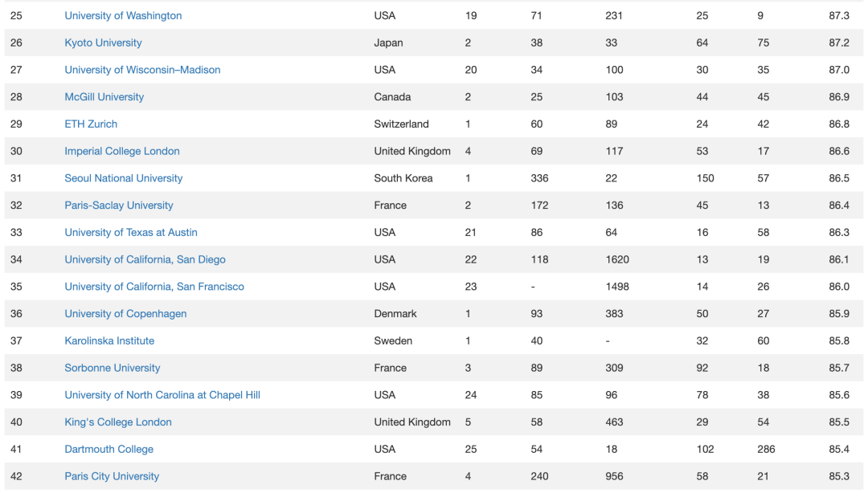
Task: Select the ETH Zurich link
Action: click(x=91, y=124)
